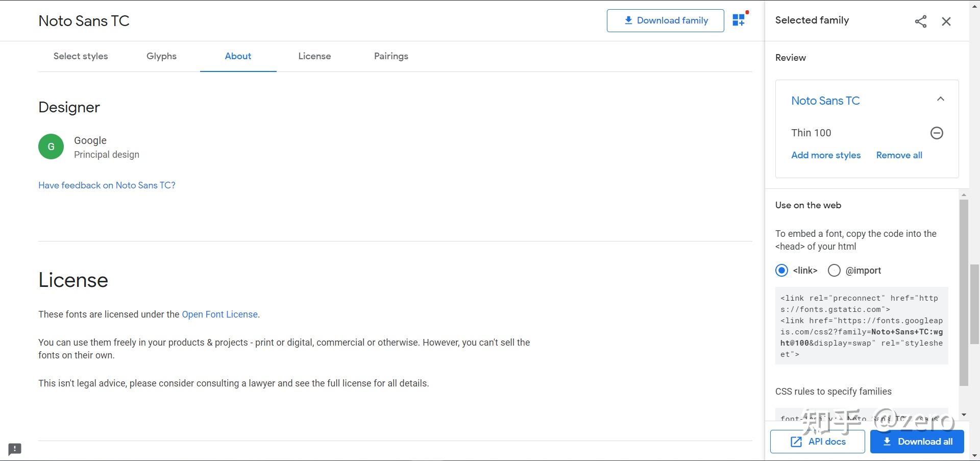The image size is (980, 461).
Task: Click the feedback icon at bottom left
Action: tap(15, 449)
